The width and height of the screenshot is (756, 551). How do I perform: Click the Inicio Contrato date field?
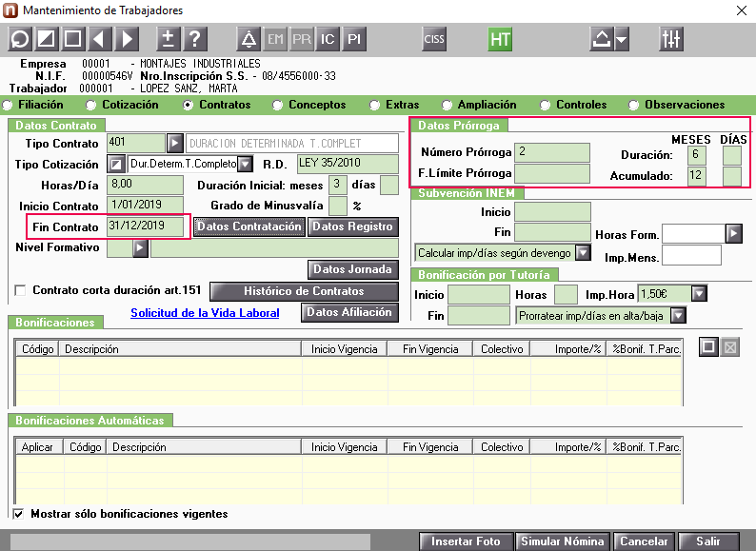coord(145,205)
